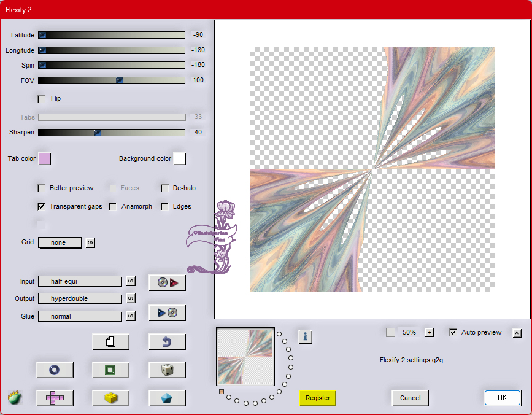Click the load settings disc button
This screenshot has width=532, height=415.
[167, 282]
